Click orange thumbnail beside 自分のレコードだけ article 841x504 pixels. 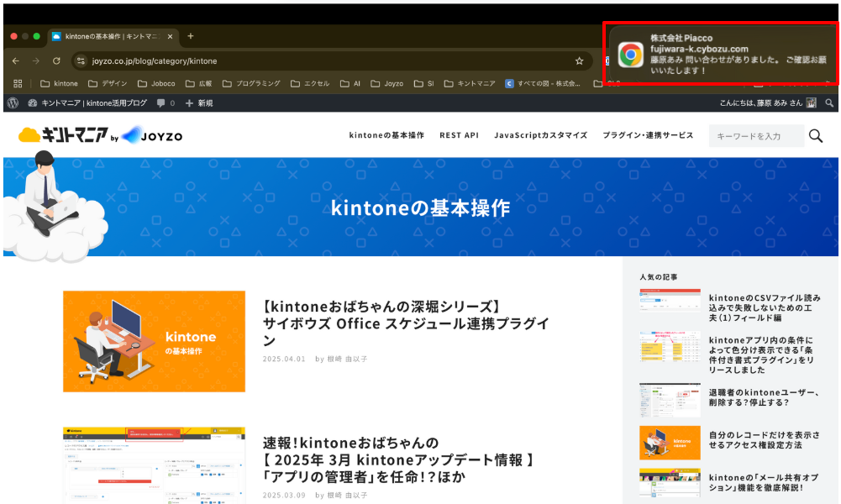pyautogui.click(x=670, y=443)
